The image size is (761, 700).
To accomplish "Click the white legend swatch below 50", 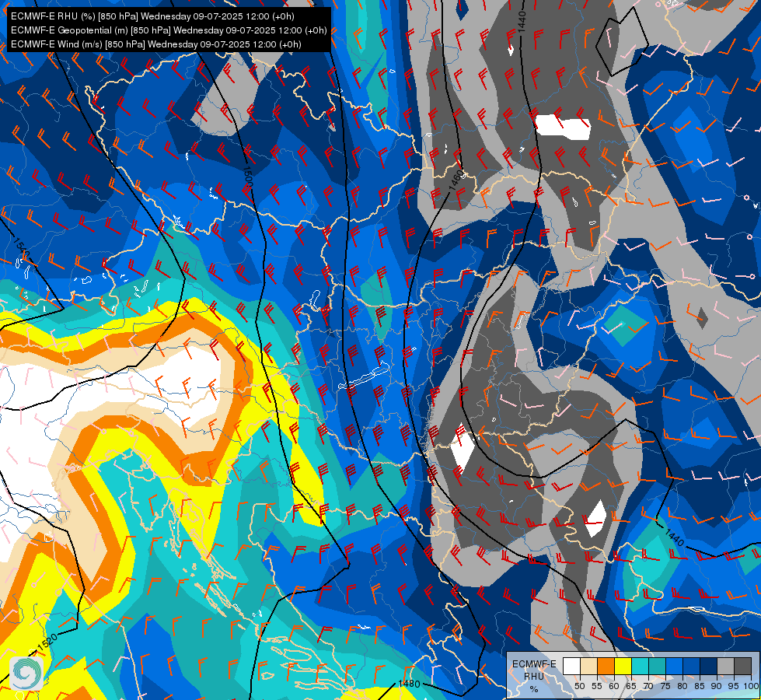I will 571,666.
